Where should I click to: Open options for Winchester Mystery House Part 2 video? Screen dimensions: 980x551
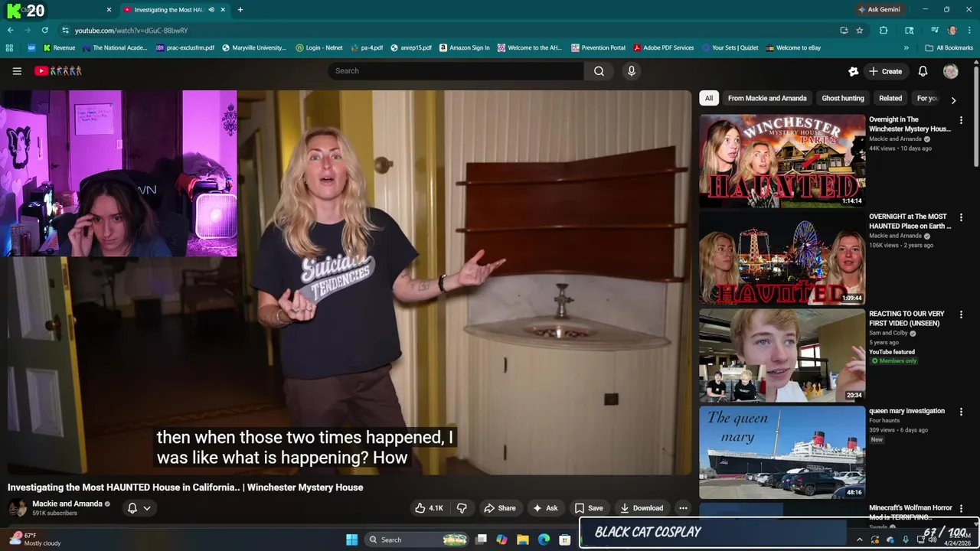tap(961, 120)
